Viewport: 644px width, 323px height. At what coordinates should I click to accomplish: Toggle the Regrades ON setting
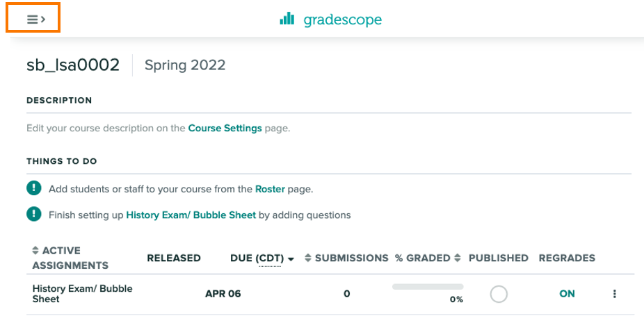[x=567, y=294]
